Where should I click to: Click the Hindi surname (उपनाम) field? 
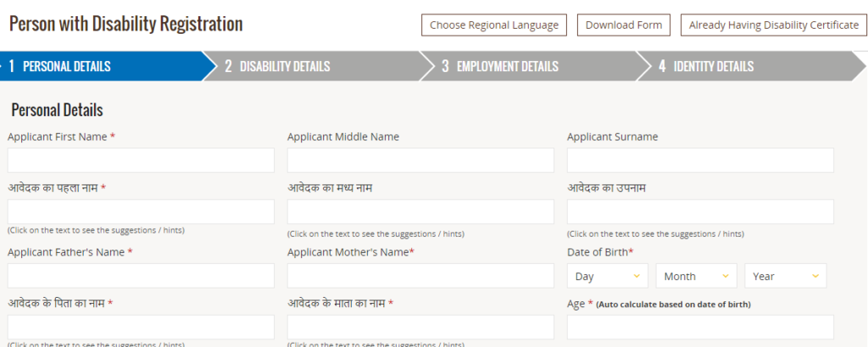[700, 212]
